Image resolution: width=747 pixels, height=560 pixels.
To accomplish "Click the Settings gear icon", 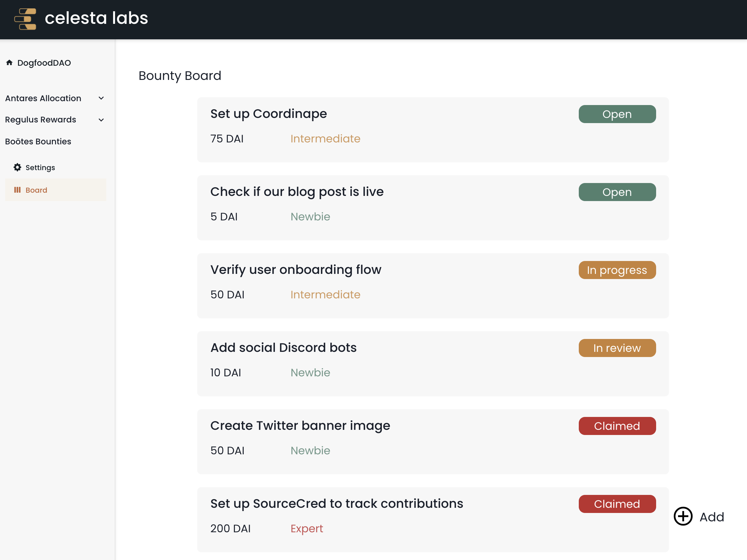I will click(x=17, y=168).
